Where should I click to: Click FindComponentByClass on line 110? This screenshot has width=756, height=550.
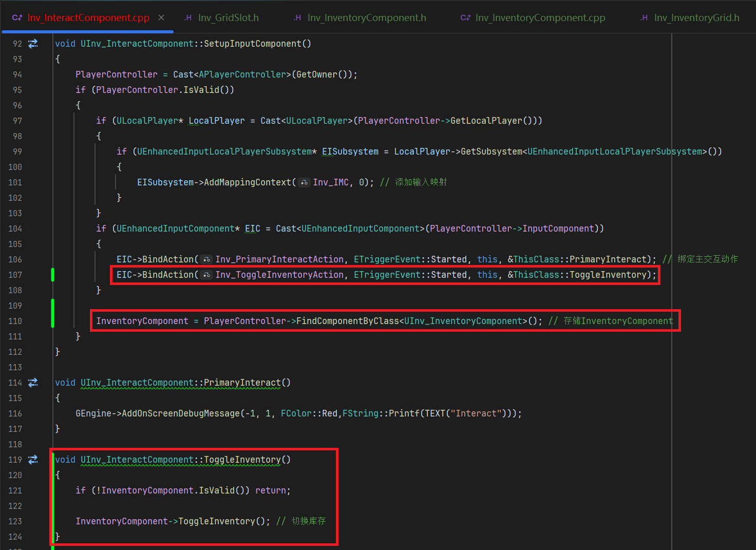click(x=348, y=321)
